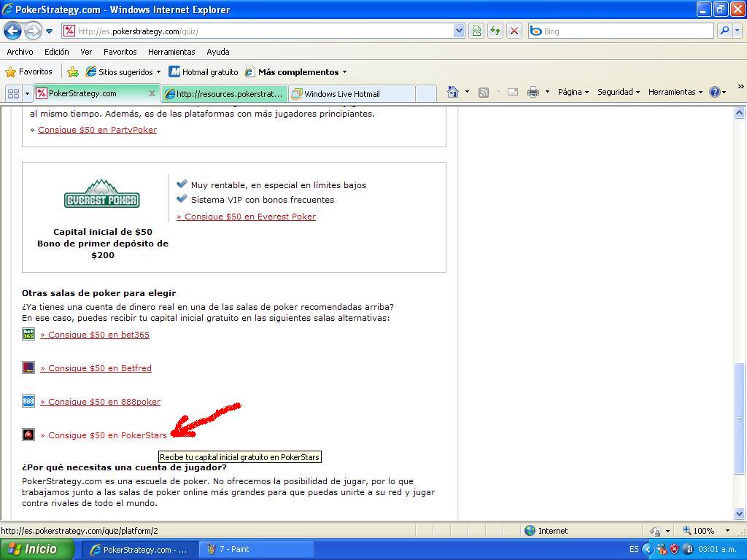
Task: Open the Home button dropdown arrow
Action: [x=468, y=92]
